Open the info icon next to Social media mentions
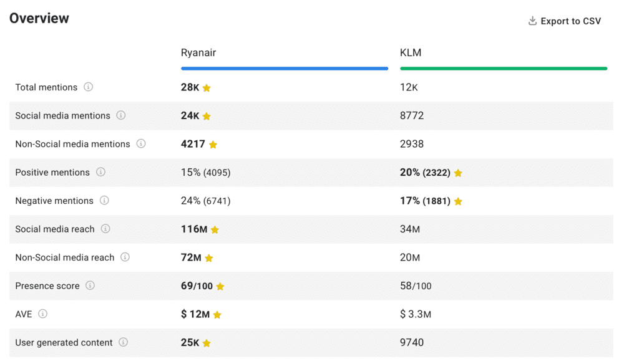This screenshot has height=364, width=624. point(121,115)
